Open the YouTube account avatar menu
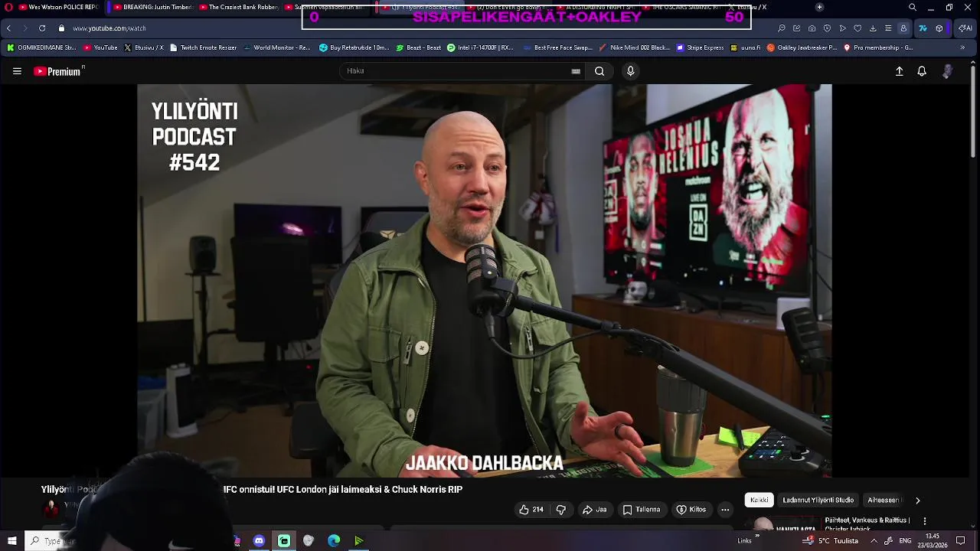Image resolution: width=980 pixels, height=551 pixels. (x=947, y=71)
